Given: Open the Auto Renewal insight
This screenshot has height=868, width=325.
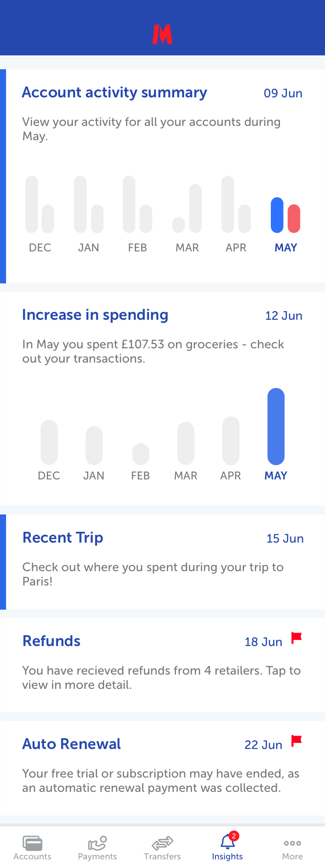Looking at the screenshot, I should pos(71,744).
